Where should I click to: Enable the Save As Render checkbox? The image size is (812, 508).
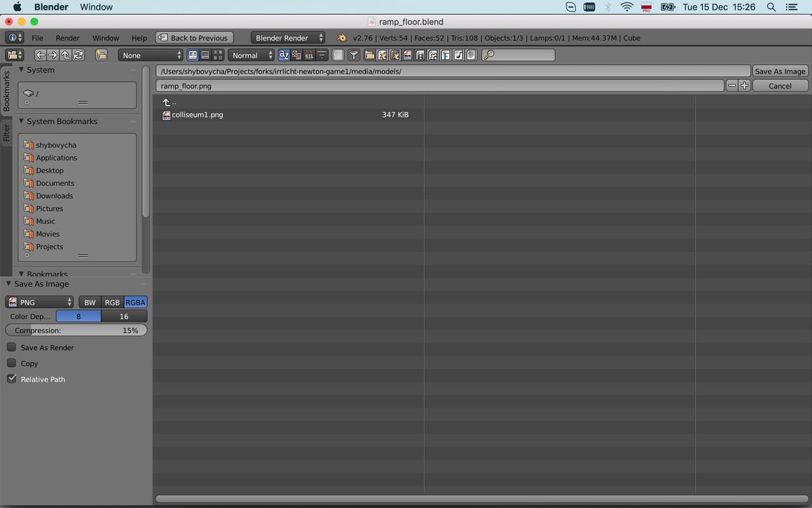[11, 347]
